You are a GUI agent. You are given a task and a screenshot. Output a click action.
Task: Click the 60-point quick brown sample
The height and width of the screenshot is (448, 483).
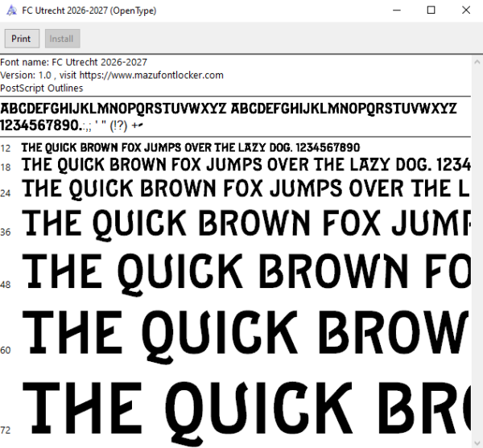246,336
